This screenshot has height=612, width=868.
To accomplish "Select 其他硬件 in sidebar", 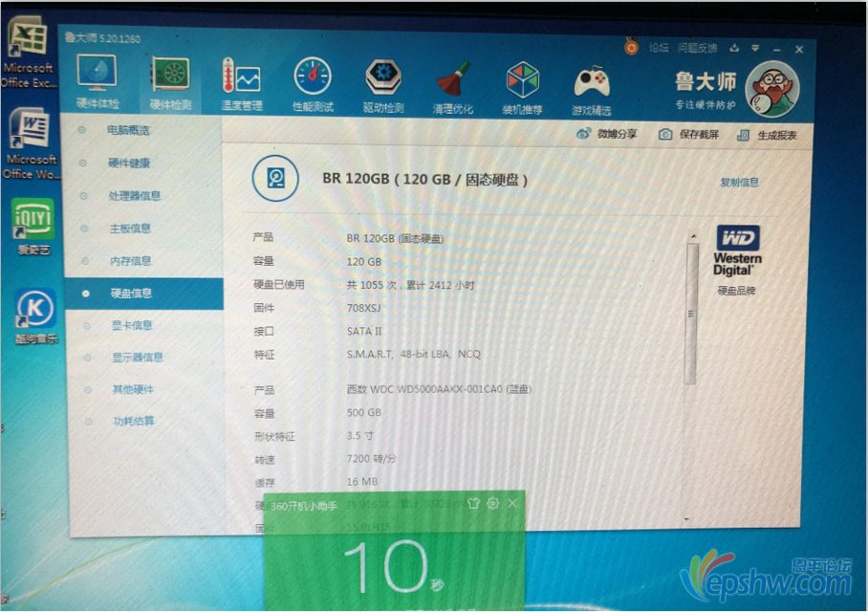I will pyautogui.click(x=134, y=389).
